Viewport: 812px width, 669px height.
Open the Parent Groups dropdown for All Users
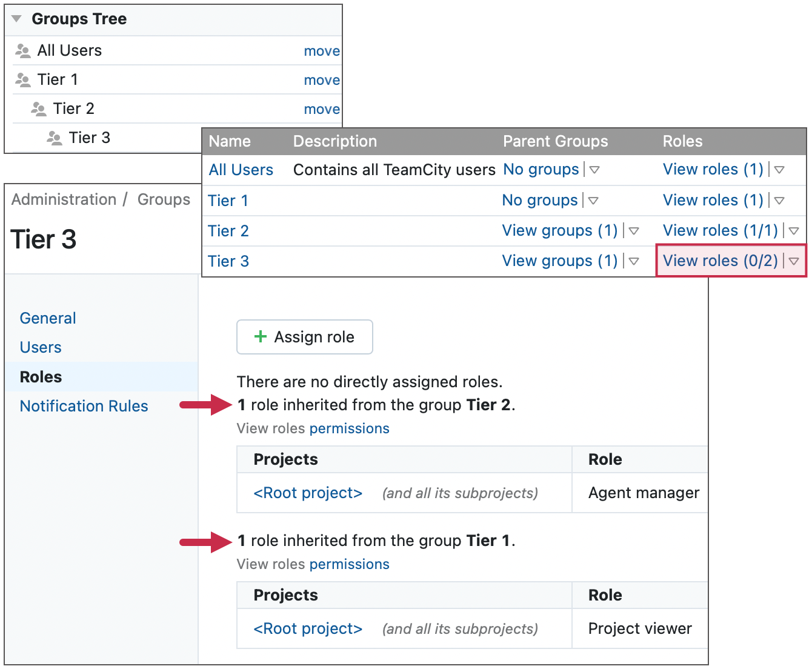(594, 170)
